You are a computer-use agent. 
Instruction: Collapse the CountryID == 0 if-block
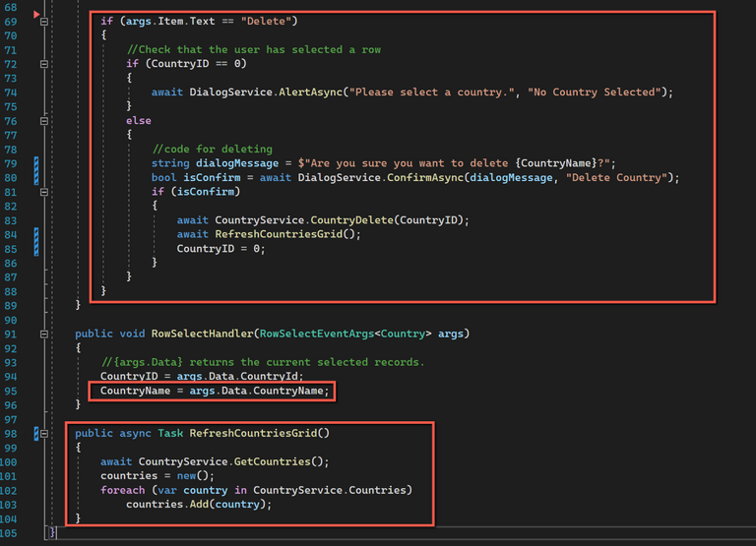pyautogui.click(x=44, y=64)
